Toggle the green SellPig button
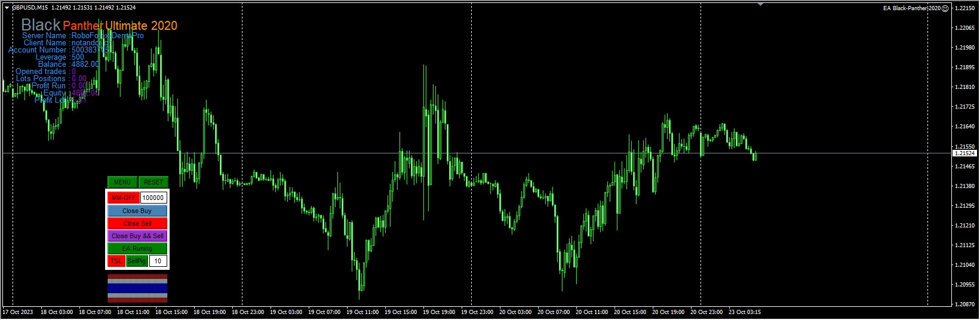This screenshot has height=320, width=980. coord(137,261)
